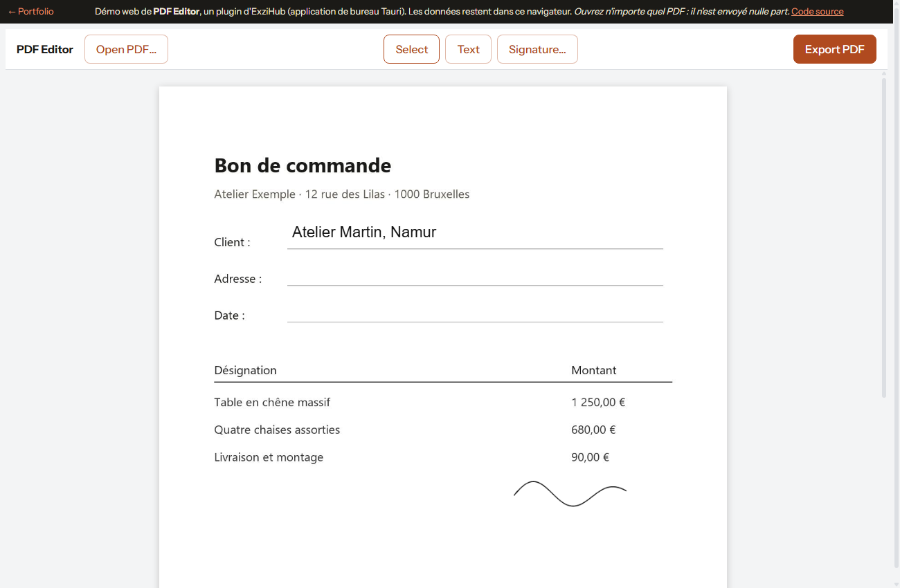Select the drawn signature on the page

(x=570, y=493)
